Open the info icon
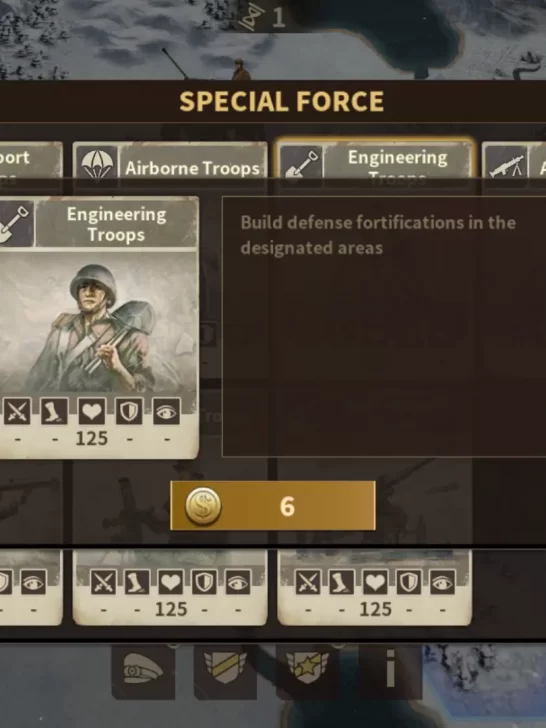The height and width of the screenshot is (728, 546). [390, 669]
